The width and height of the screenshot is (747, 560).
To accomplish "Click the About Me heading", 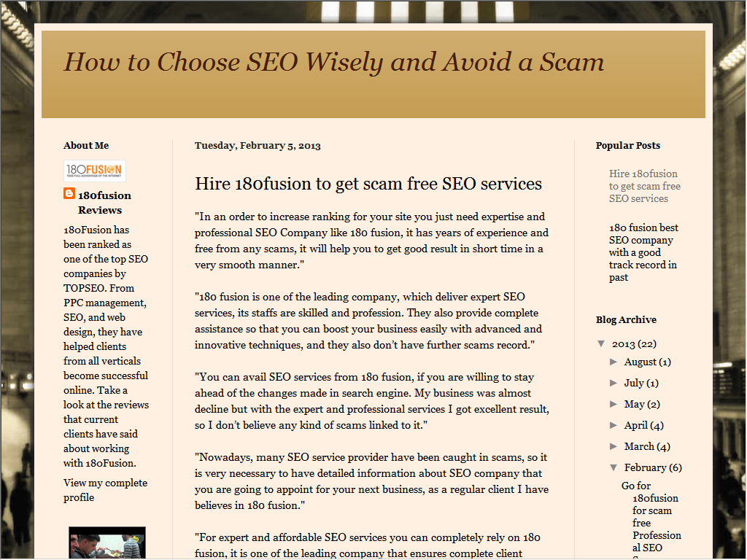I will (x=86, y=146).
